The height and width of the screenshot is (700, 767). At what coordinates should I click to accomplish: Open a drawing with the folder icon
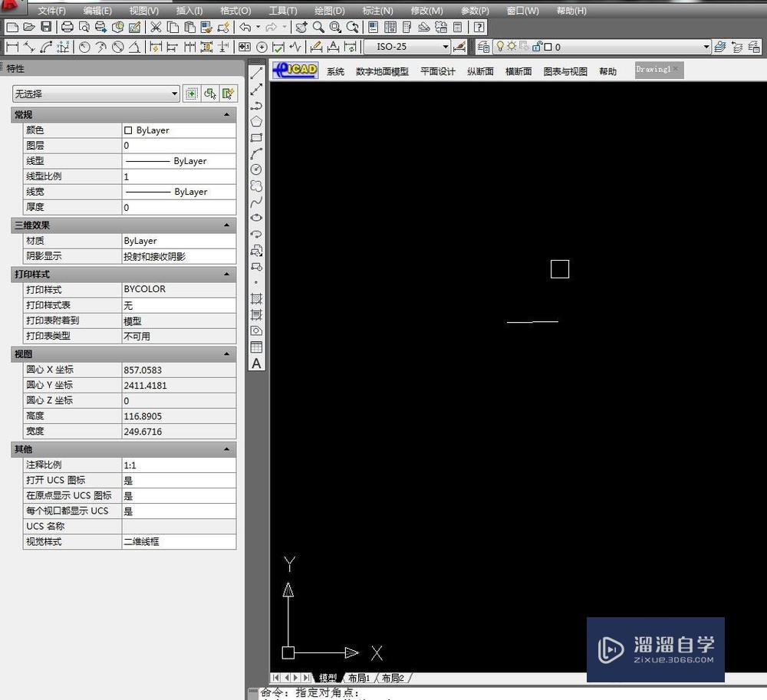tap(29, 26)
